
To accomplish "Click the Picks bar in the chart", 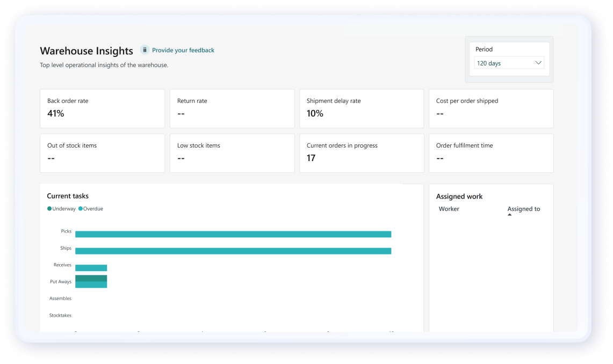I will 233,234.
